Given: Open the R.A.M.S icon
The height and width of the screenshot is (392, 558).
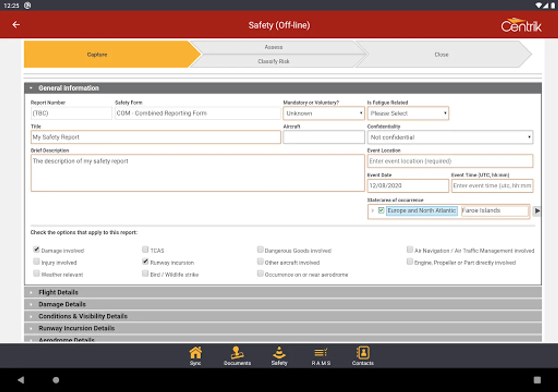Looking at the screenshot, I should [321, 355].
